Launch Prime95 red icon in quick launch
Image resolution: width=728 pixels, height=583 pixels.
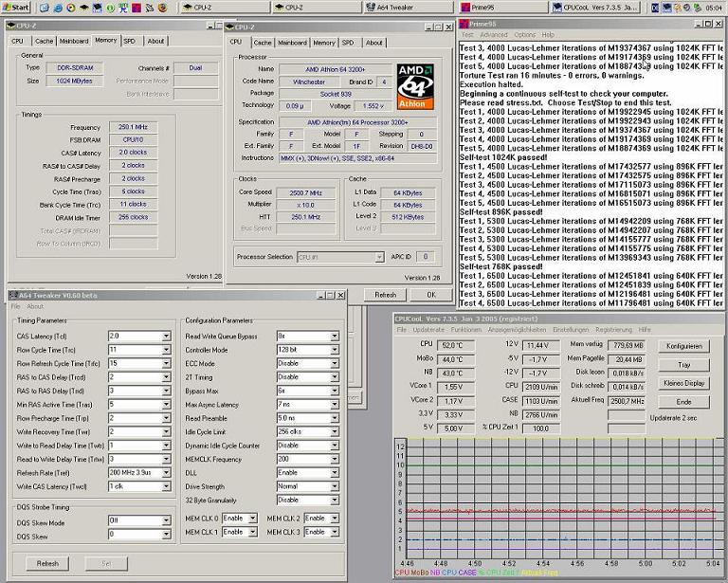click(x=136, y=8)
